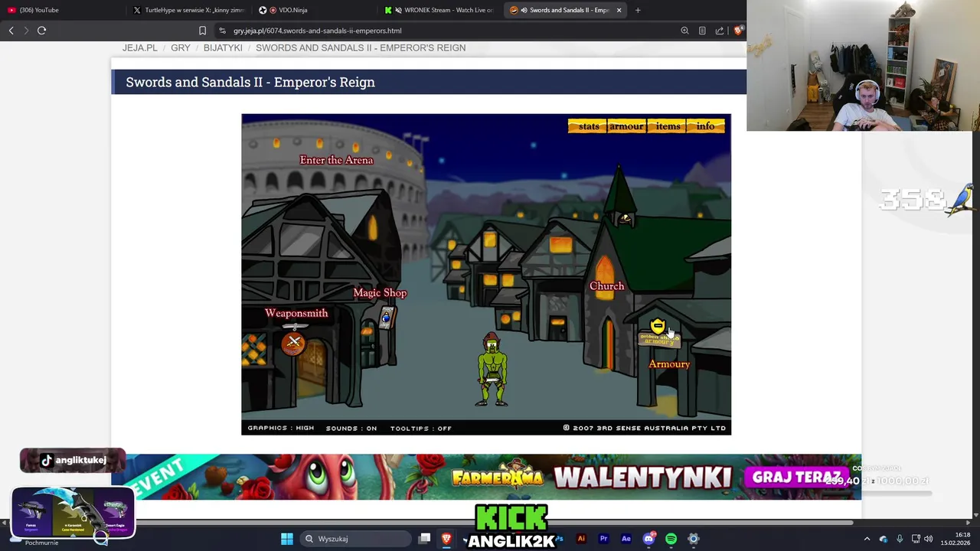Open the items tab in game

coord(668,126)
